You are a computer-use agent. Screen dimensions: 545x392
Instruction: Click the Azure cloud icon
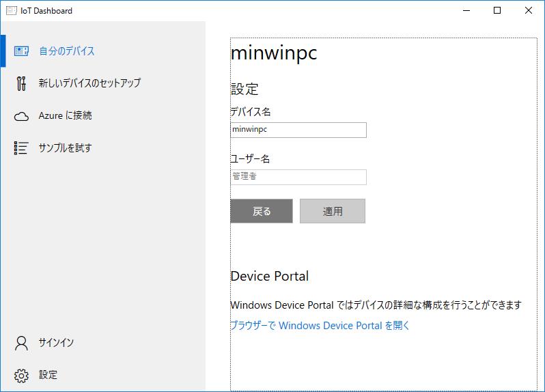point(21,116)
